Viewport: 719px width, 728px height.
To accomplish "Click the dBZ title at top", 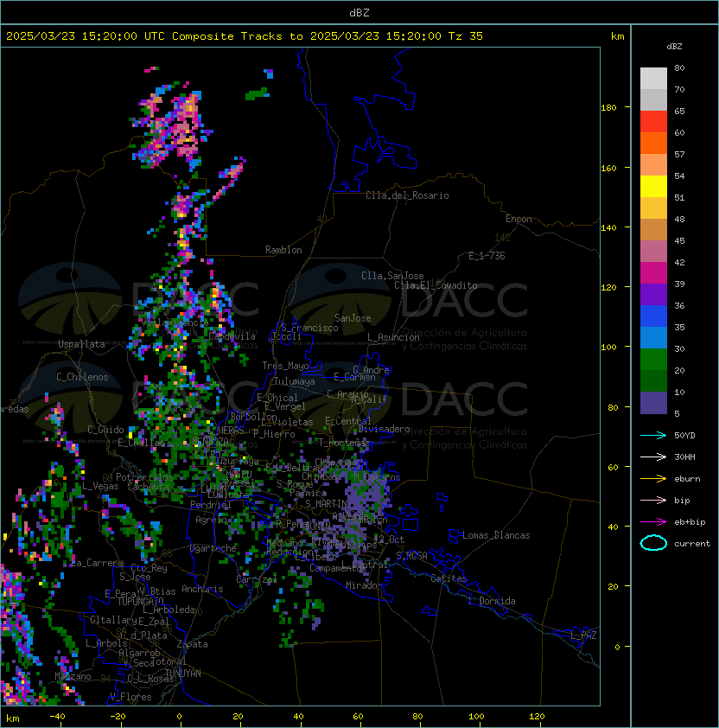I will (359, 13).
